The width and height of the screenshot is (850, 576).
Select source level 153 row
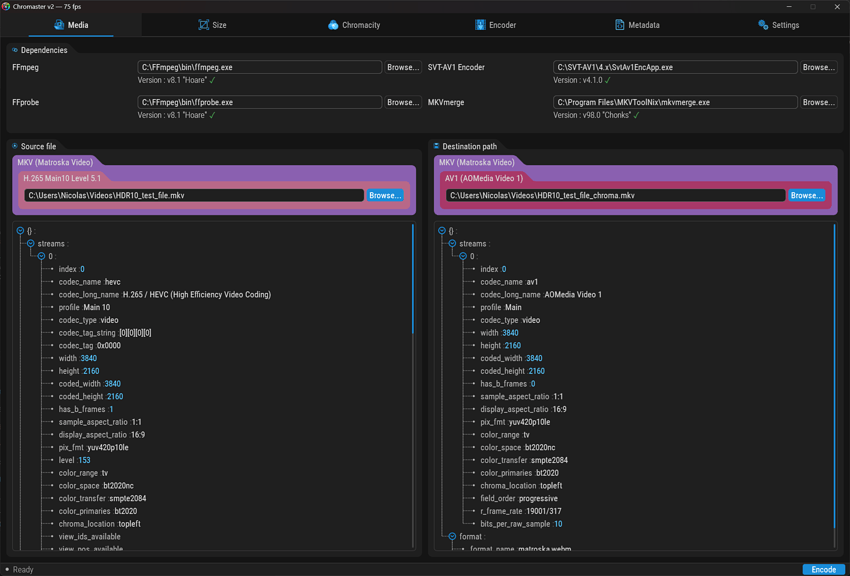click(x=74, y=460)
